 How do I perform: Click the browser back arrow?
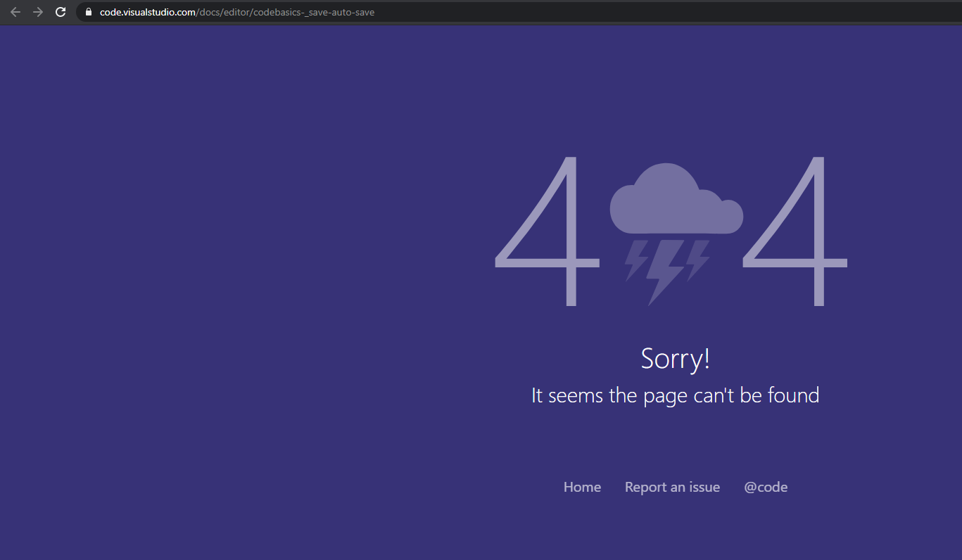pos(15,12)
